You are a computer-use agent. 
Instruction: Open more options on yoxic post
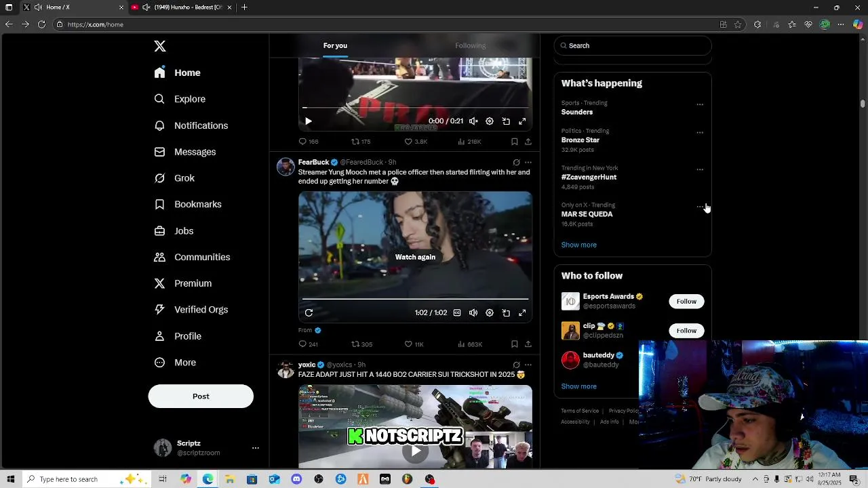click(528, 365)
